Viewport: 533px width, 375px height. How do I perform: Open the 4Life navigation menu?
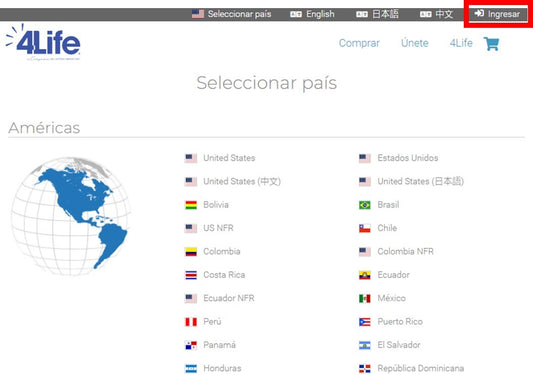click(x=461, y=43)
